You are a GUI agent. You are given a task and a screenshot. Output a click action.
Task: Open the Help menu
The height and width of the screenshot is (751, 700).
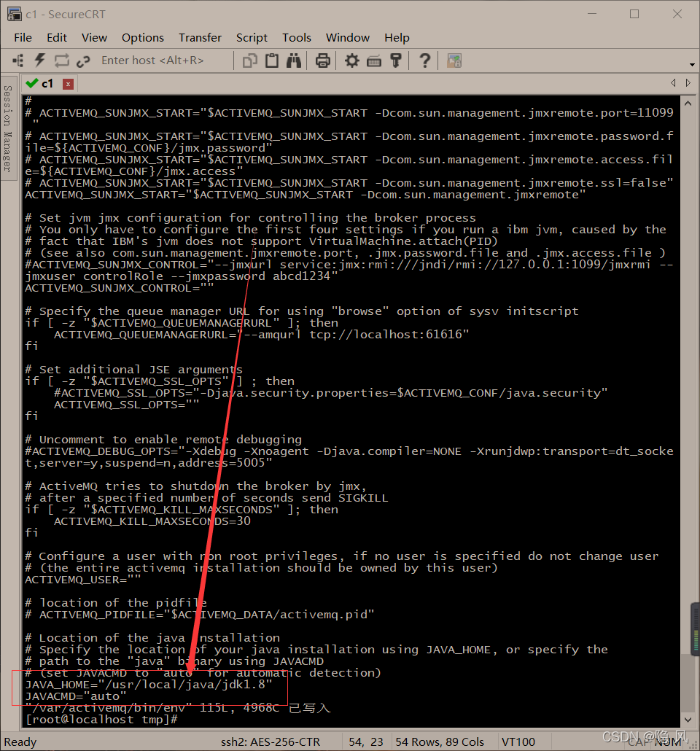pos(397,37)
